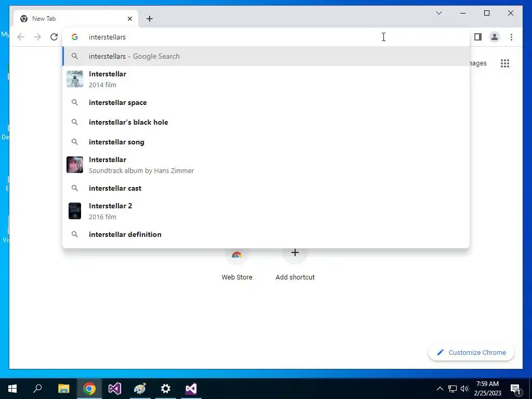Click the Add shortcut plus button
The height and width of the screenshot is (399, 532).
[295, 253]
